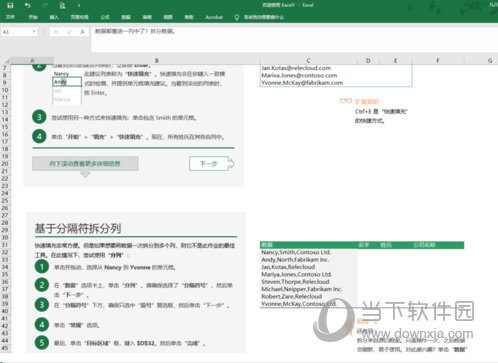498x363 pixels.
Task: Click the 下一步 (Next) arrow button
Action: pyautogui.click(x=211, y=164)
